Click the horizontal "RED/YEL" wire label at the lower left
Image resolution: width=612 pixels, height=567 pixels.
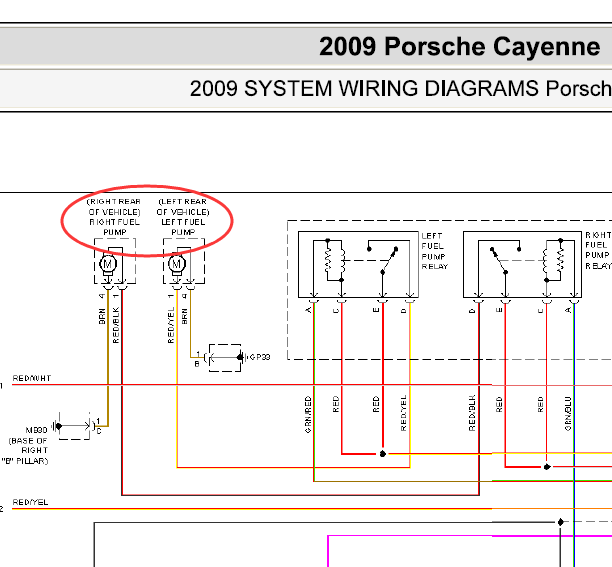[30, 502]
